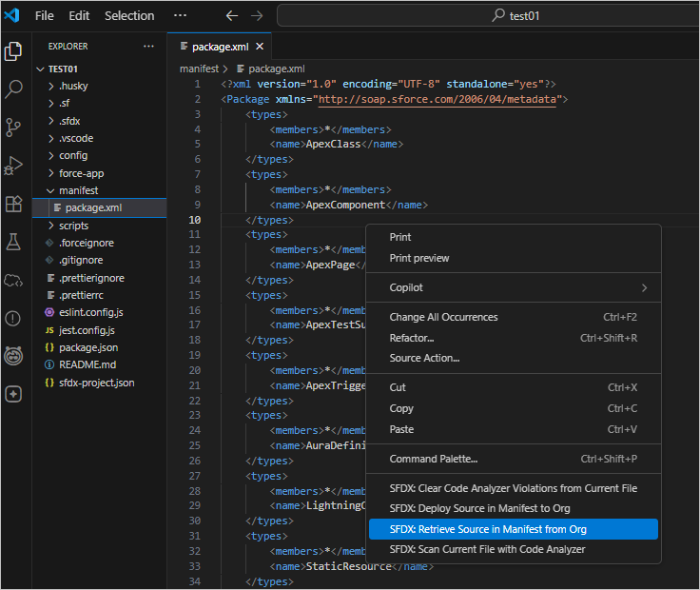Expand the force-app folder
Viewport: 700px width, 590px height.
tap(99, 173)
